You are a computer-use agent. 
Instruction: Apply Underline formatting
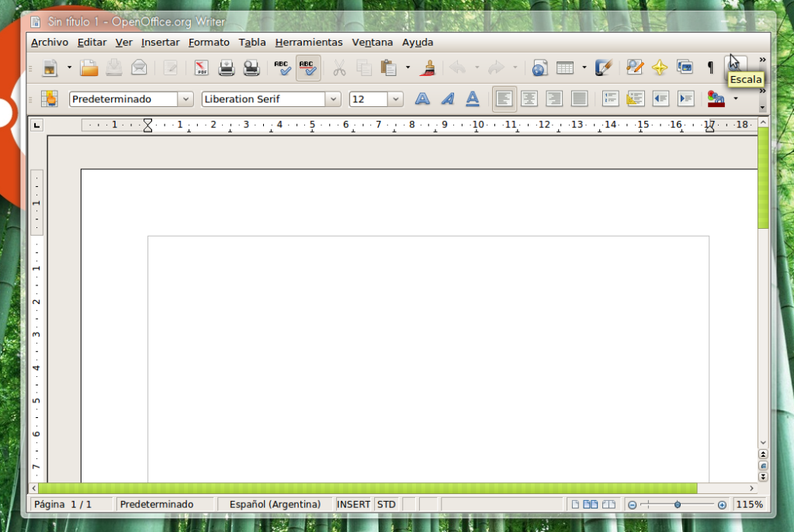(x=473, y=98)
